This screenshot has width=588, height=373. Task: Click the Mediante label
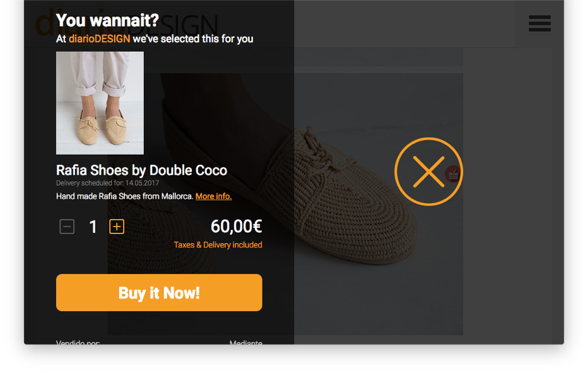245,343
